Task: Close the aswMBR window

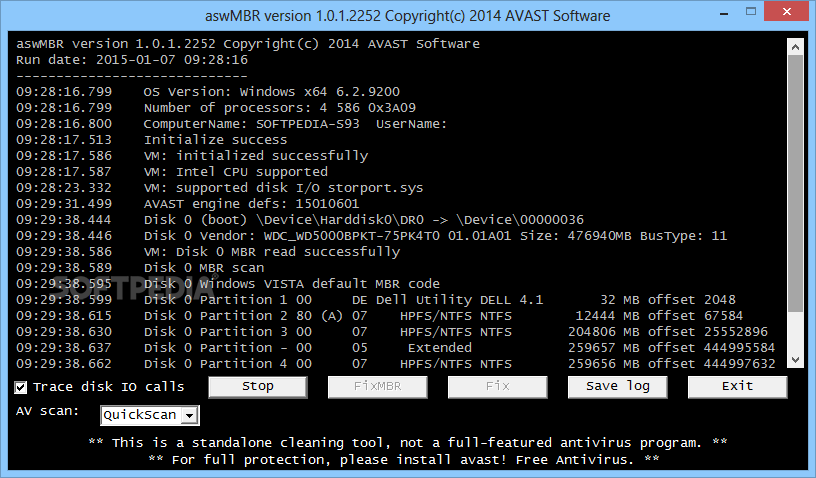Action: (786, 11)
